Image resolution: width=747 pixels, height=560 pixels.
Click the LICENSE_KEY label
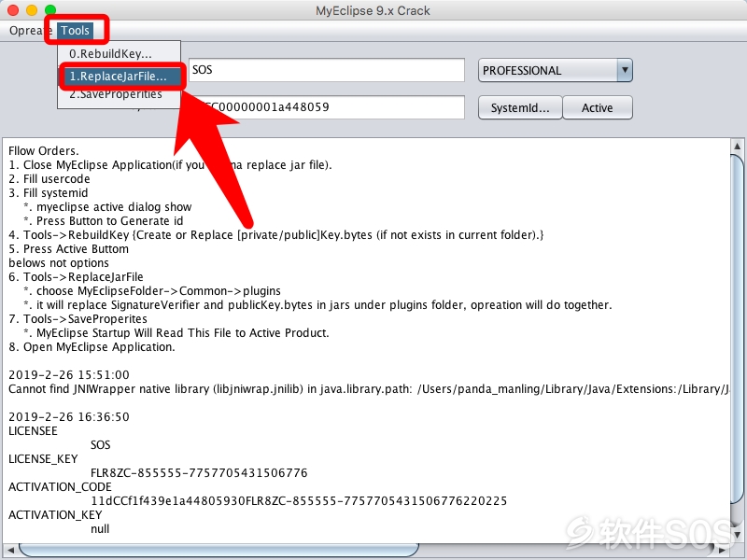43,459
